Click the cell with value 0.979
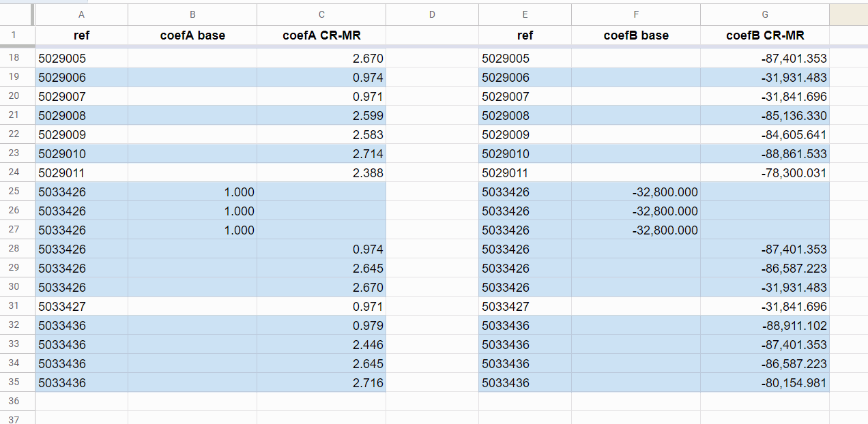This screenshot has height=424, width=868. tap(321, 326)
